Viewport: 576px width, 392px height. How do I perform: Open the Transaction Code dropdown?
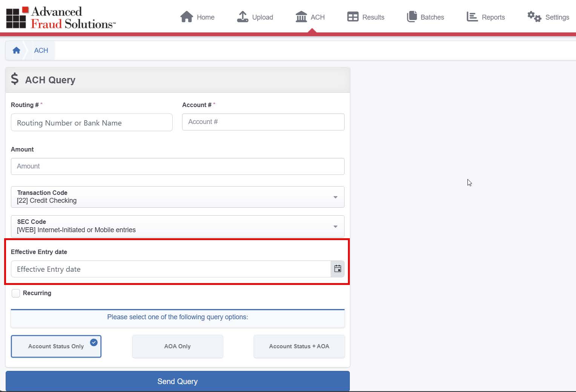178,197
